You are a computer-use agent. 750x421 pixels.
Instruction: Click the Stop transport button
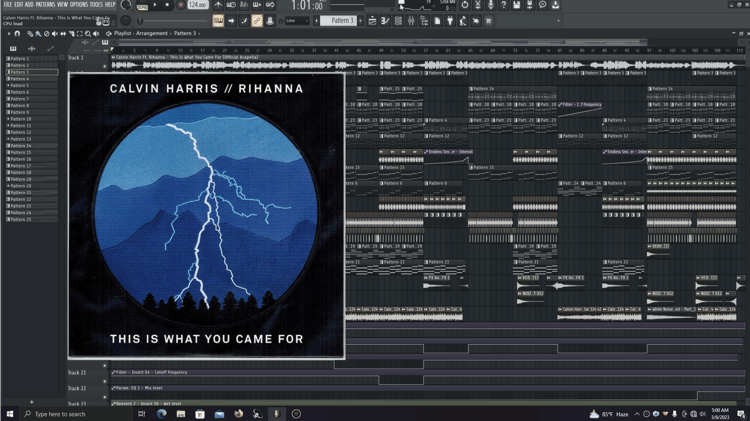(167, 5)
